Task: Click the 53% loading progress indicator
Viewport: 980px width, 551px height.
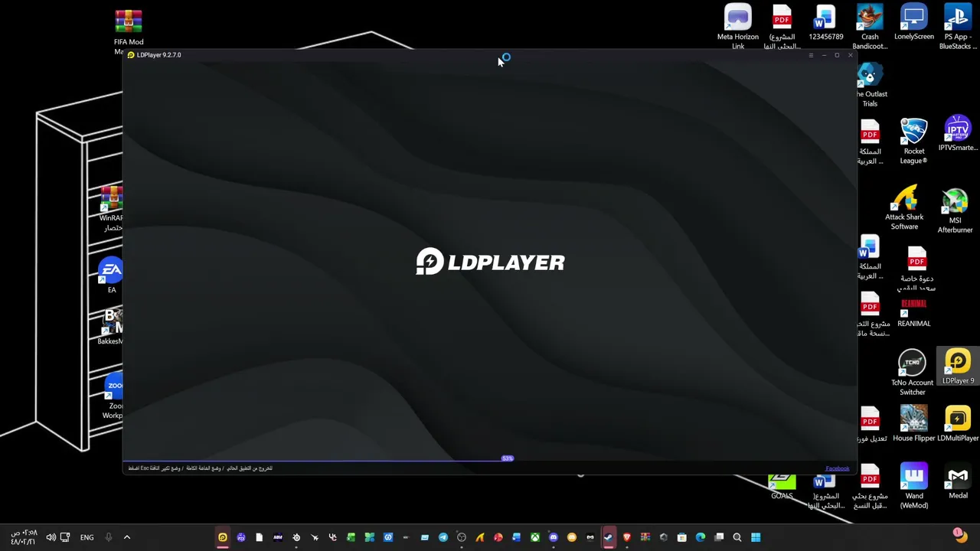Action: pyautogui.click(x=507, y=458)
